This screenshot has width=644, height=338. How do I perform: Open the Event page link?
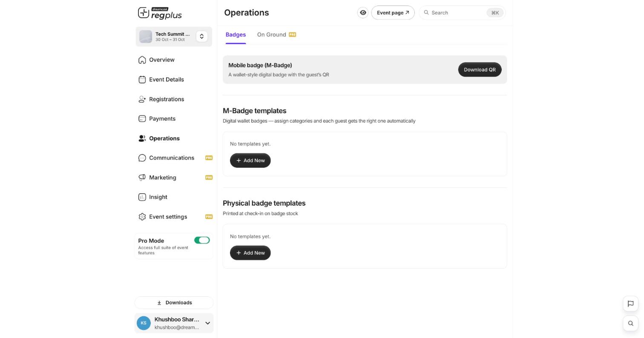point(393,13)
